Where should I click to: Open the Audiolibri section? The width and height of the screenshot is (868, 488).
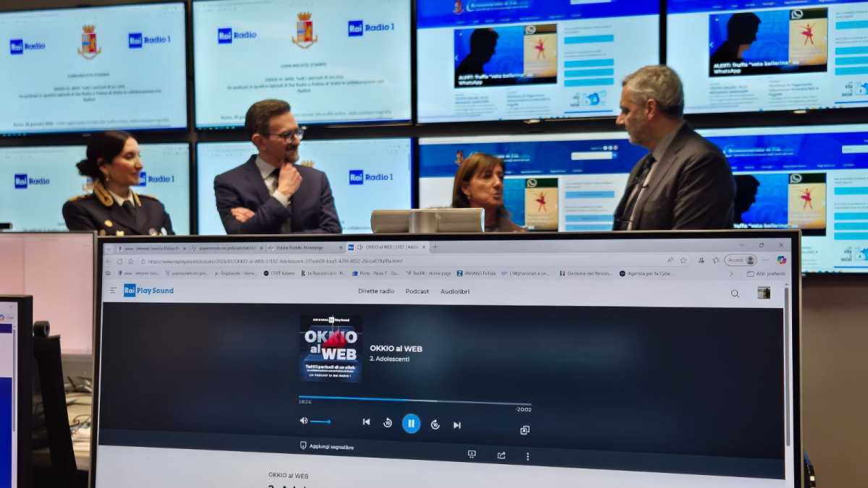pyautogui.click(x=455, y=292)
